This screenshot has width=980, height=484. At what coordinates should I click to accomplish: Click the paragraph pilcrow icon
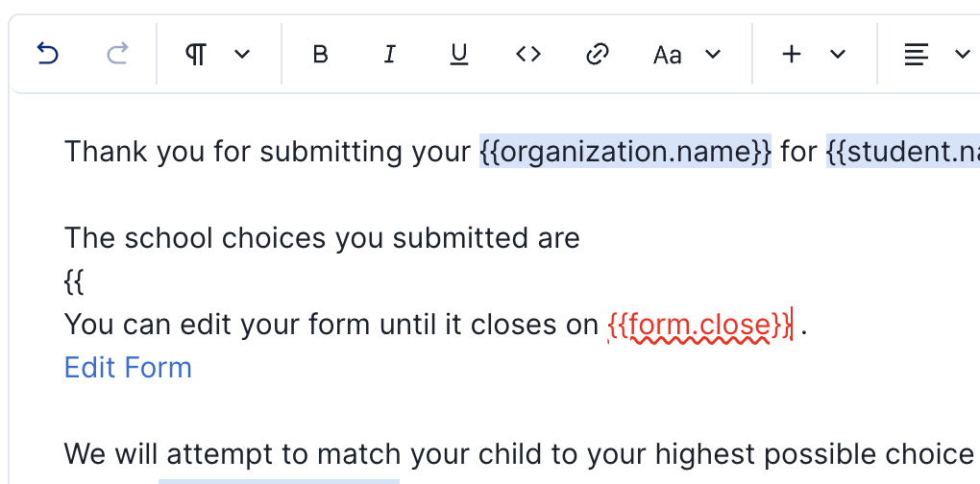pos(196,55)
